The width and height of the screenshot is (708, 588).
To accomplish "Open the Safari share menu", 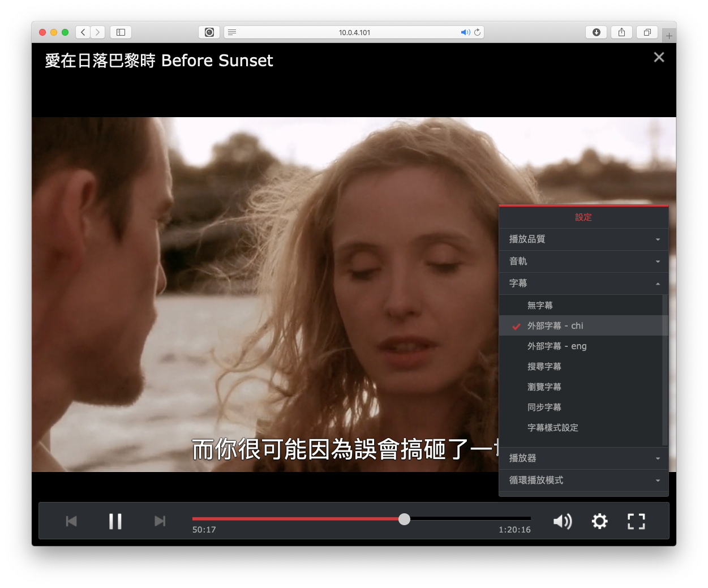I will click(621, 32).
